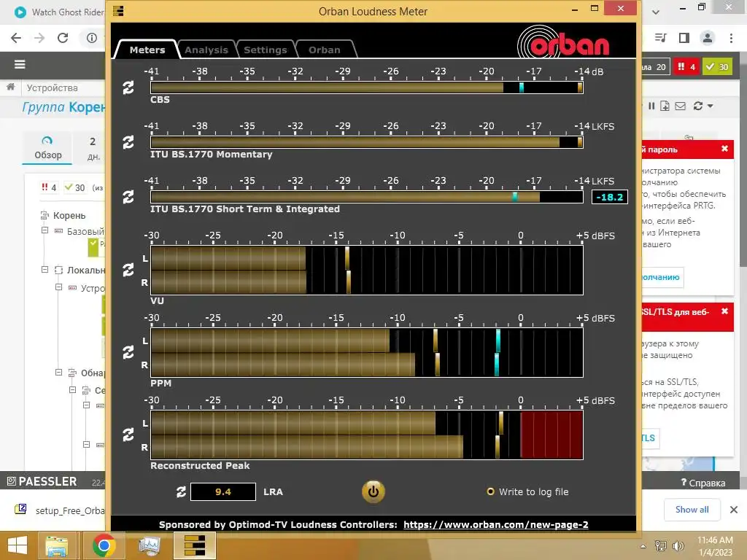Show hidden system tray icons

coord(643,546)
